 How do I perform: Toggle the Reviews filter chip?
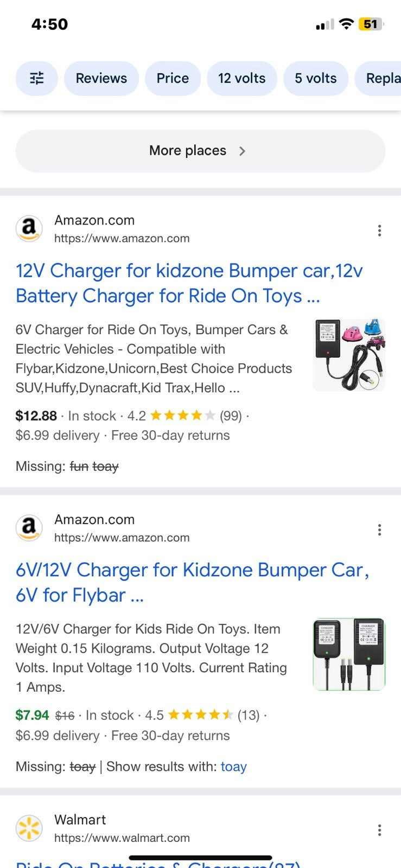(x=101, y=79)
